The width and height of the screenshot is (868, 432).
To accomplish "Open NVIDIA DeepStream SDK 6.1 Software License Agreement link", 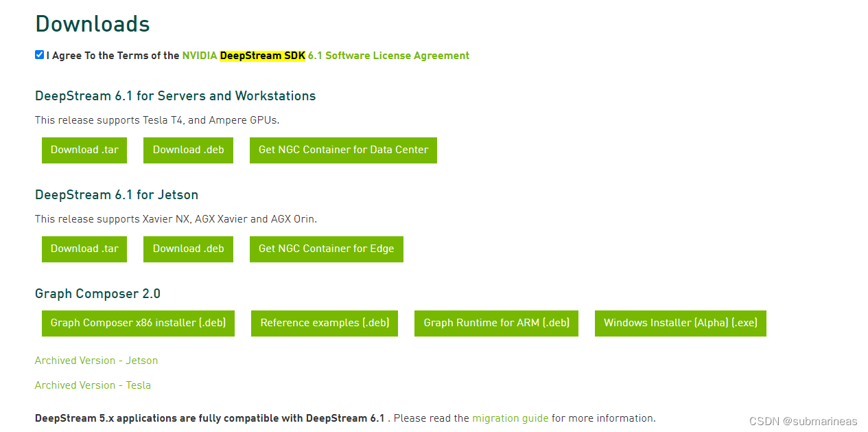I will point(326,56).
